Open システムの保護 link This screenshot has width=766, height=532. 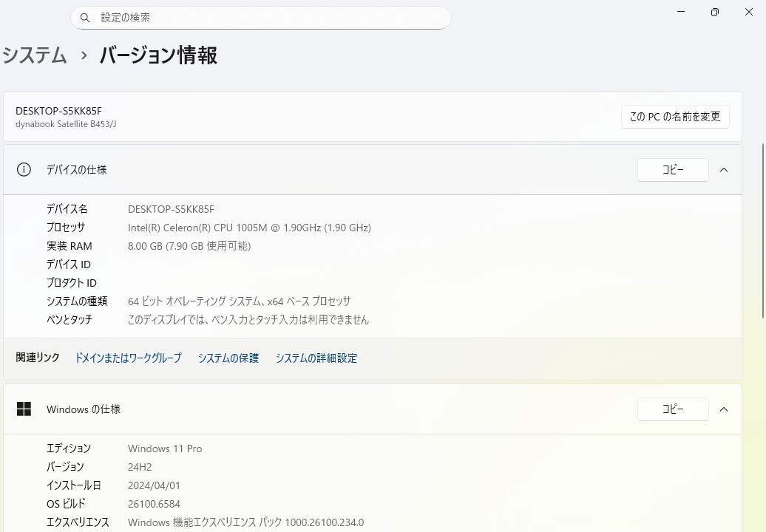click(x=228, y=358)
